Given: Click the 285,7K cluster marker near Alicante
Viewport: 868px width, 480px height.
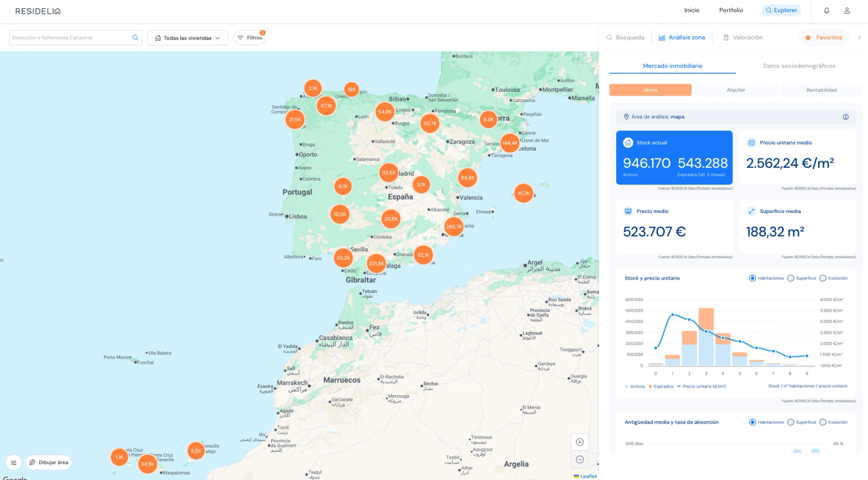Looking at the screenshot, I should coord(454,226).
